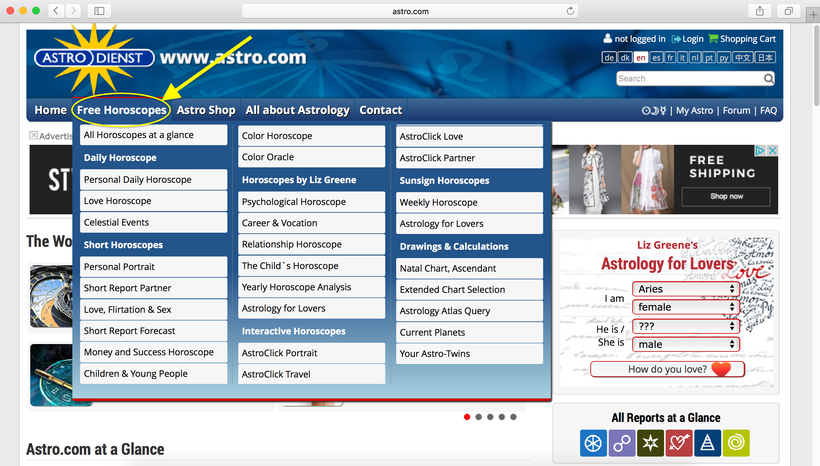Viewport: 820px width, 466px height.
Task: Click the dress images ad thumbnail
Action: [613, 179]
